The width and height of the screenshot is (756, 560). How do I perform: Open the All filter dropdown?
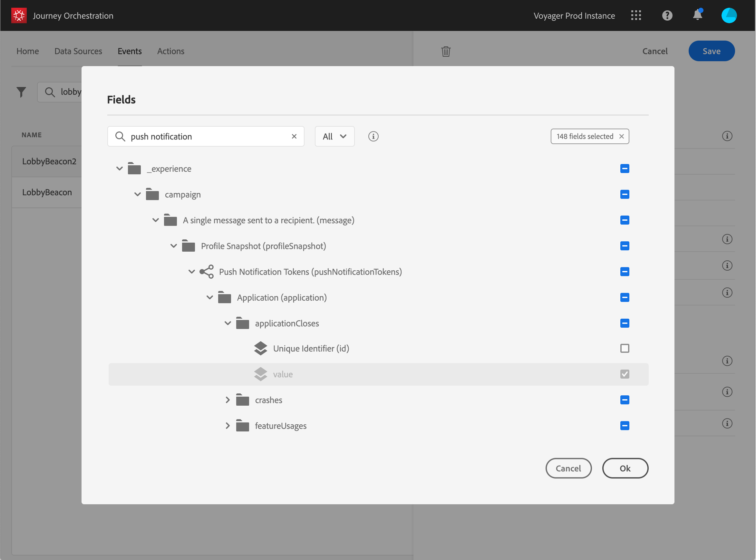tap(334, 136)
